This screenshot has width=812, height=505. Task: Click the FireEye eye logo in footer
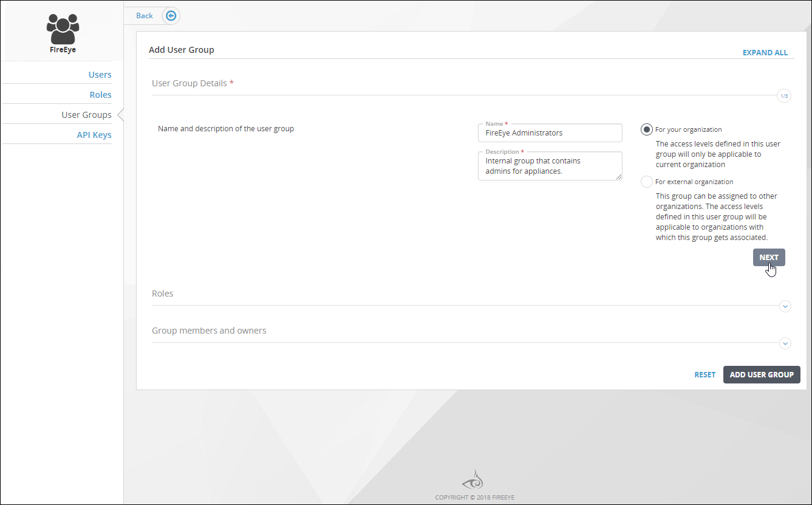pyautogui.click(x=473, y=480)
